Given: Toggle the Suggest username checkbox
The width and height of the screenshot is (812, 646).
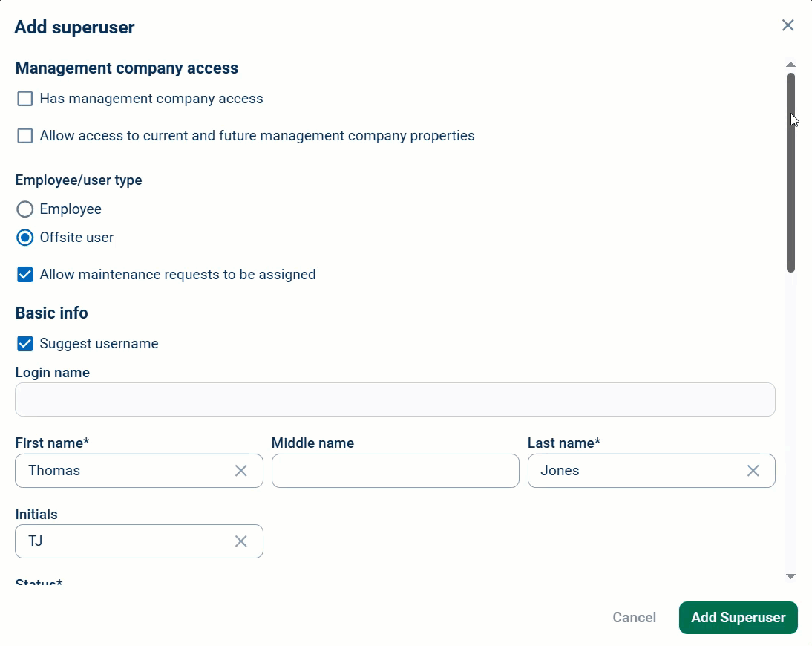Looking at the screenshot, I should [x=24, y=344].
